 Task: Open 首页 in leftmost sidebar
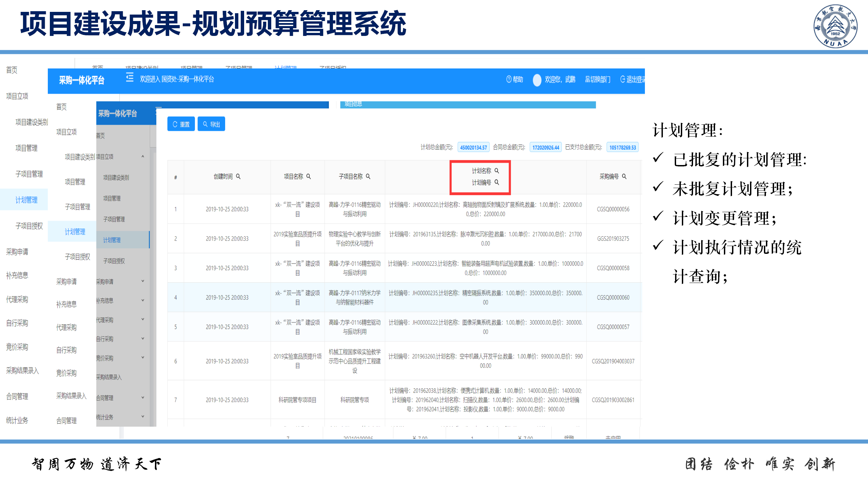(x=12, y=70)
